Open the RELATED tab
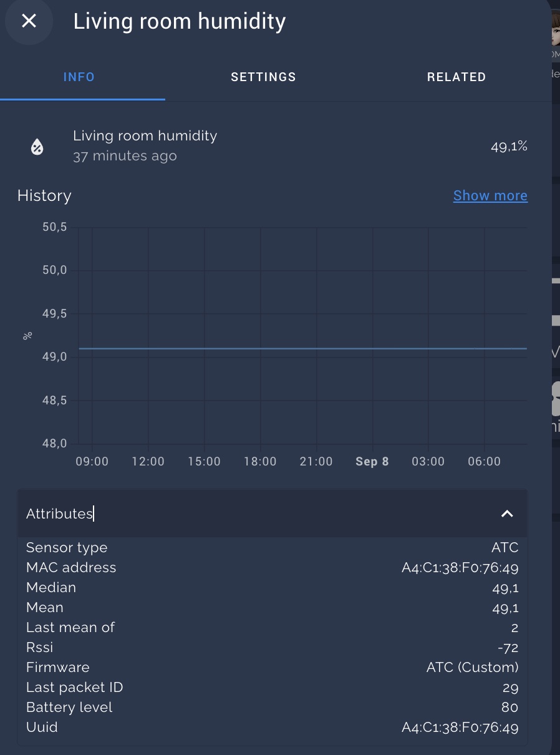Viewport: 560px width, 755px height. [456, 77]
